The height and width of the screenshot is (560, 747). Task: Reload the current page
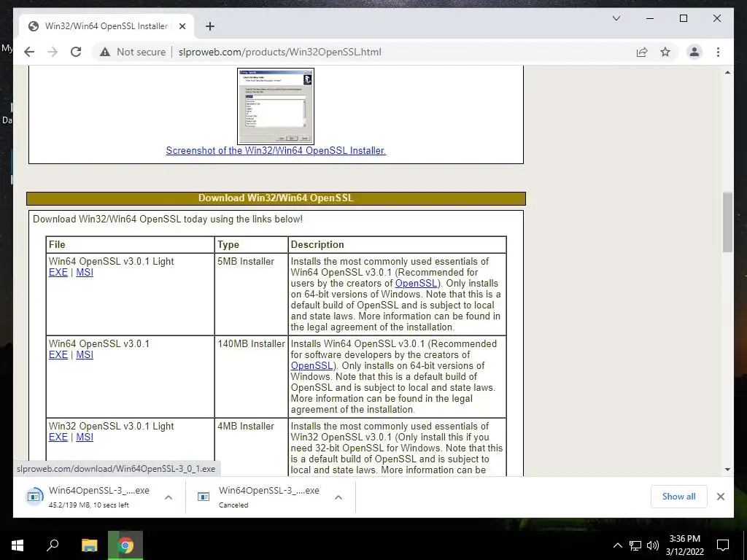pyautogui.click(x=76, y=52)
